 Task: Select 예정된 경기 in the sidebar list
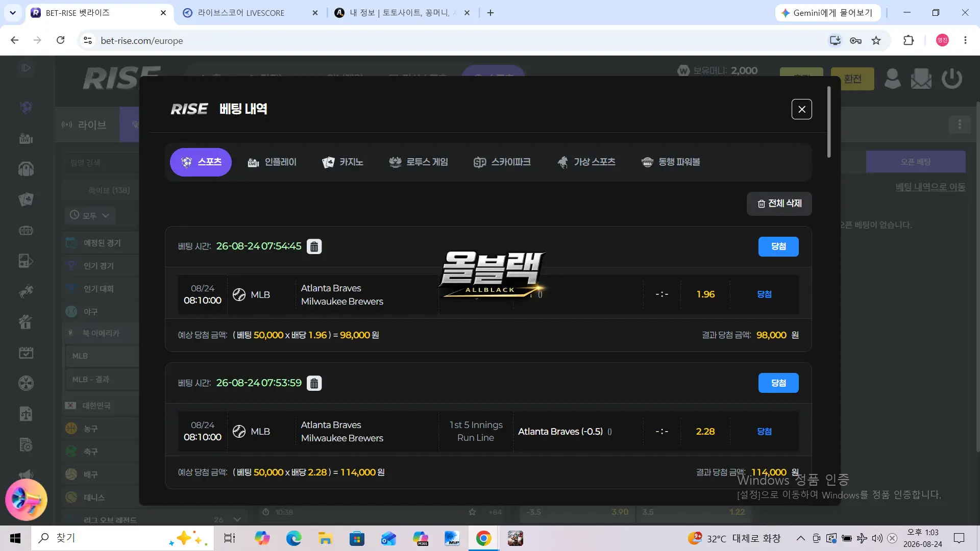tap(101, 243)
